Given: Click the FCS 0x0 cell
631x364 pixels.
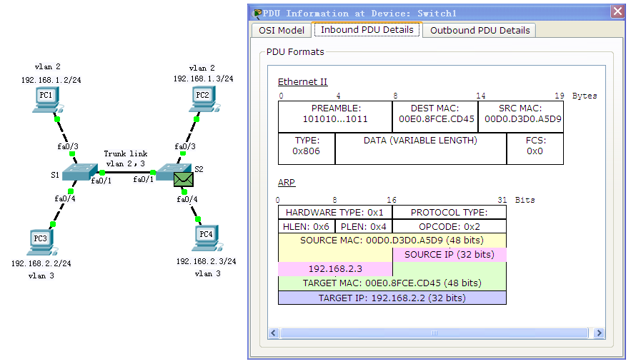Looking at the screenshot, I should 535,148.
